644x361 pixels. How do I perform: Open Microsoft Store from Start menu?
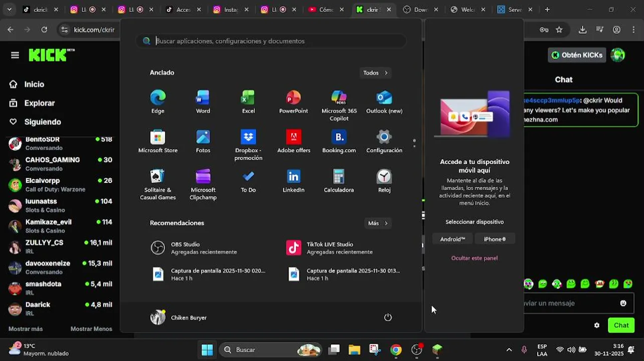(x=158, y=141)
